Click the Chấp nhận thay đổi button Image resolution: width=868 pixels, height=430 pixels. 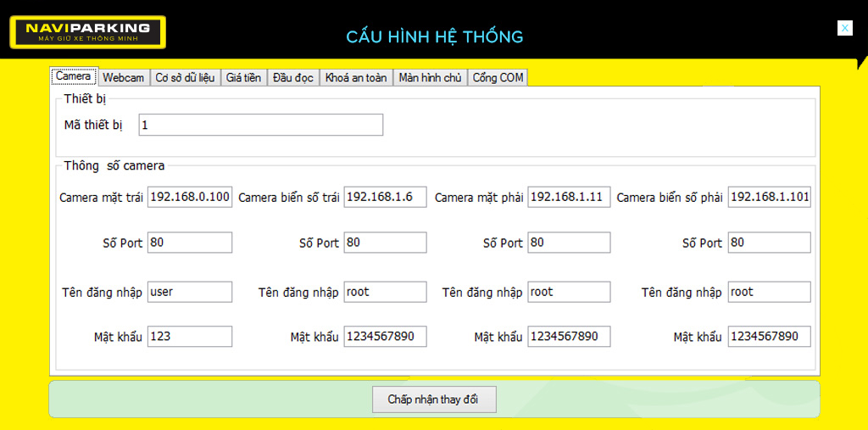(434, 399)
